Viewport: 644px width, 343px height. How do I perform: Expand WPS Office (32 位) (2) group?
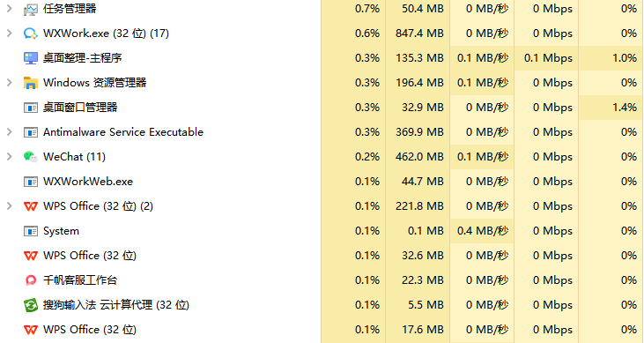(10, 206)
